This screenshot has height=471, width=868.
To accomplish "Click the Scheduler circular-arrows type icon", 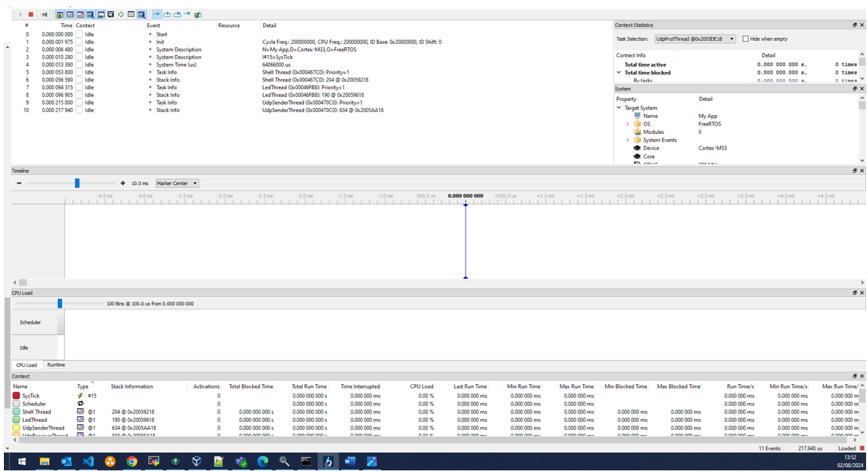I will (81, 404).
